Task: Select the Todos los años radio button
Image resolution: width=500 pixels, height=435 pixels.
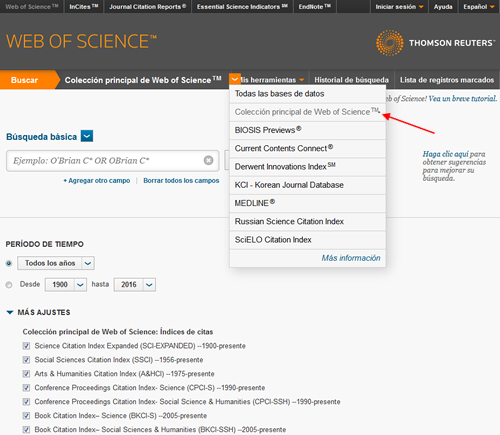Action: tap(9, 263)
